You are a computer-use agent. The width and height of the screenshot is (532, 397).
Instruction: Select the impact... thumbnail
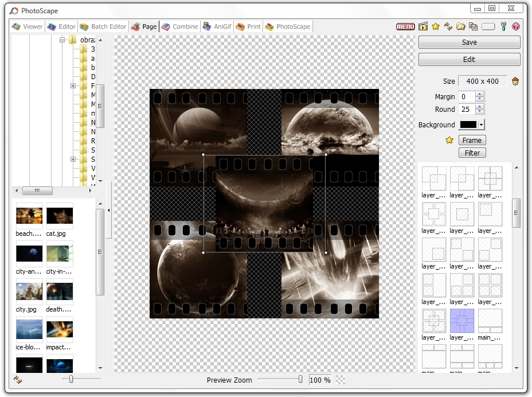click(60, 330)
